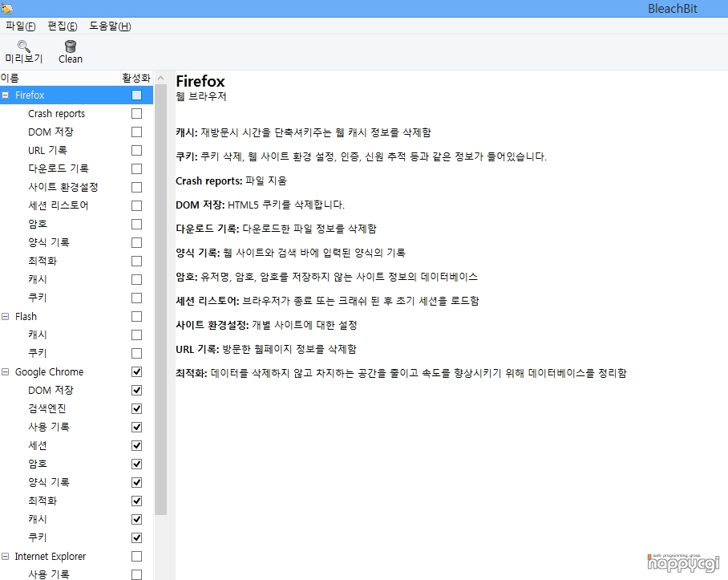Check the URL 기록 checkbox

[x=136, y=151]
